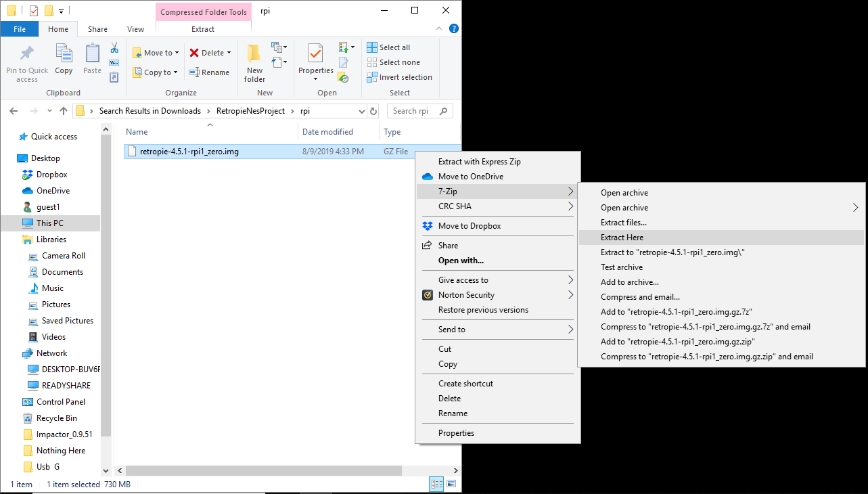
Task: Switch to Large icons view at bottom right
Action: 451,484
